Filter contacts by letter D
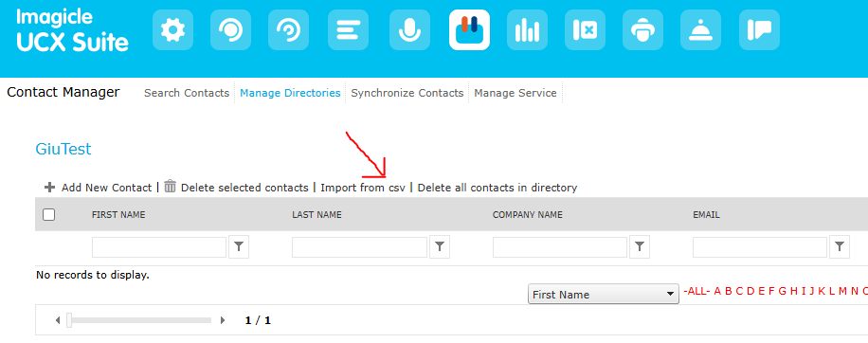Image resolution: width=868 pixels, height=343 pixels. pos(750,291)
